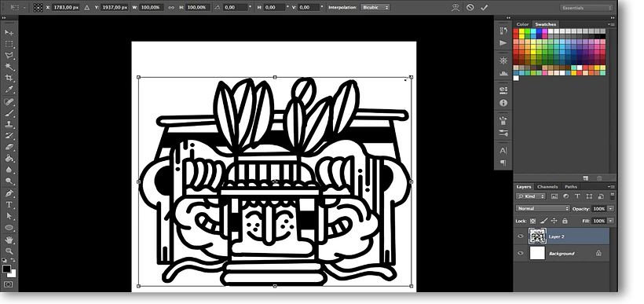Switch to warp mode icon
Image resolution: width=644 pixels, height=304 pixels.
point(455,7)
